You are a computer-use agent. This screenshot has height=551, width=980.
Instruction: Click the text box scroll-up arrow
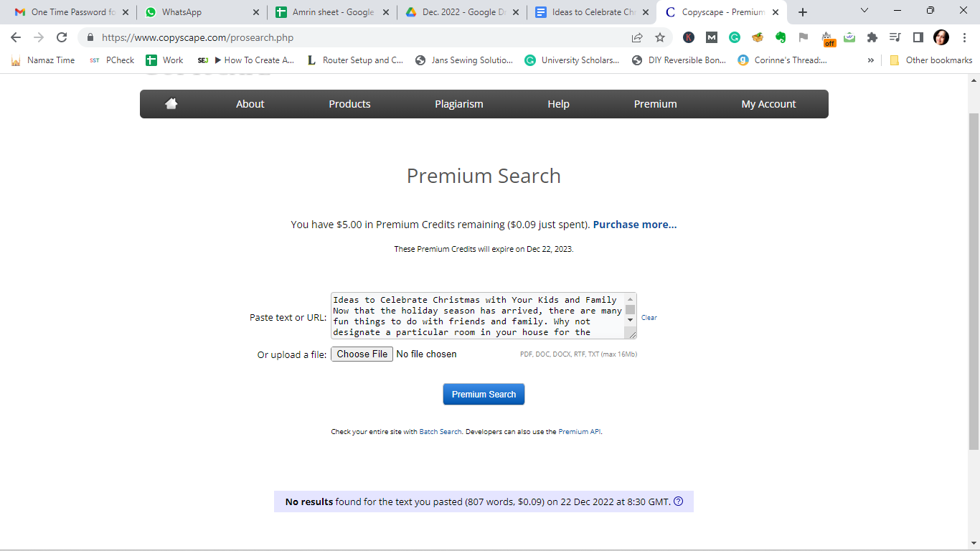tap(630, 299)
